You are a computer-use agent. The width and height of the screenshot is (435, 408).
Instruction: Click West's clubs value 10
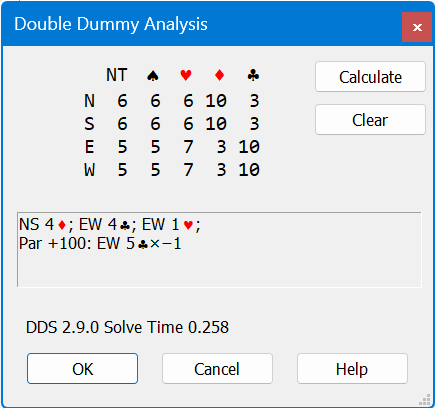[x=249, y=170]
